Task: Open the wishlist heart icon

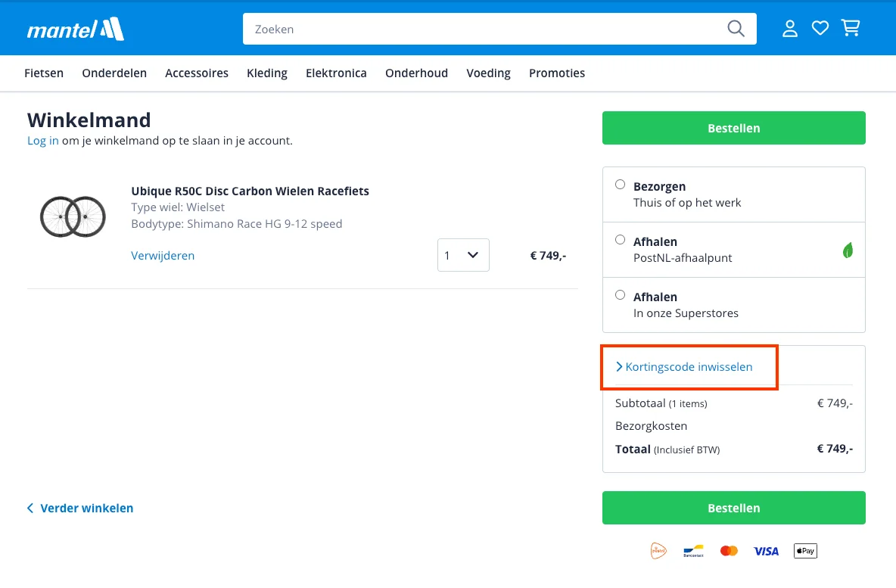Action: click(820, 28)
